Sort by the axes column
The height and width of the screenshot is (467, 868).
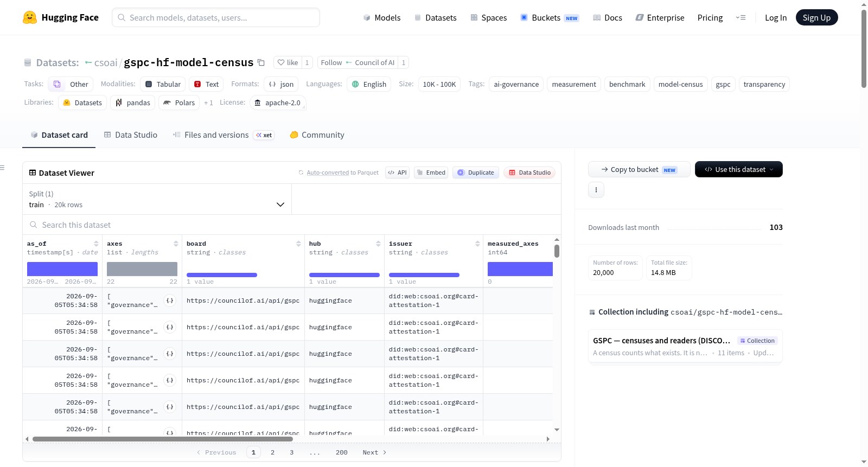click(x=176, y=244)
